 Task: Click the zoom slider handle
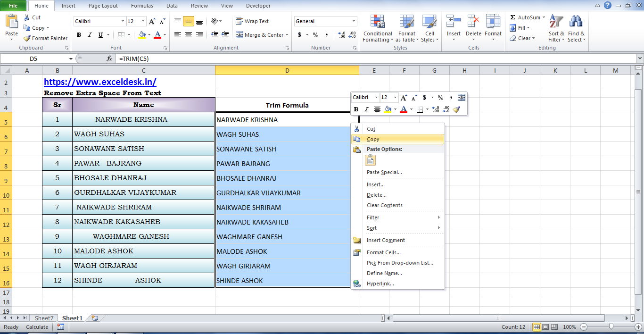[x=611, y=327]
